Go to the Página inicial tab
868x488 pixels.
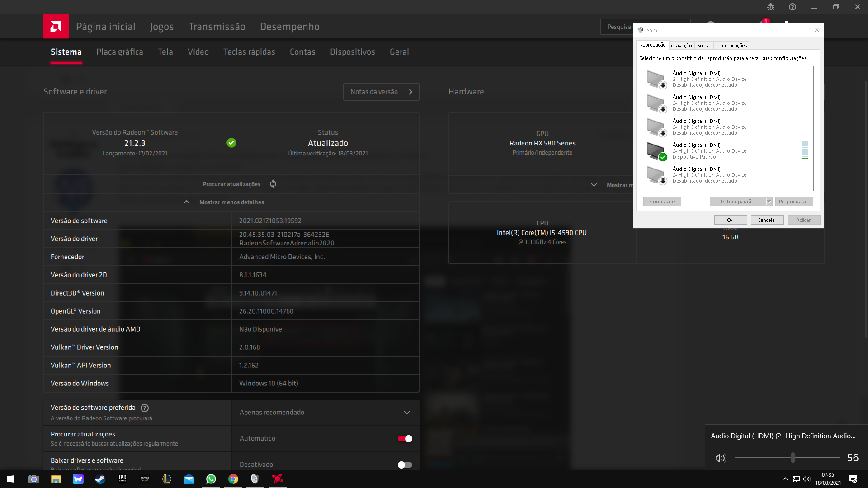[106, 27]
